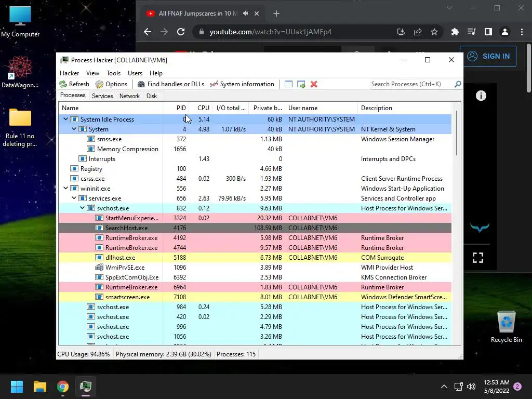Image resolution: width=532 pixels, height=399 pixels.
Task: Click the find window toolbar icon
Action: pyautogui.click(x=288, y=84)
